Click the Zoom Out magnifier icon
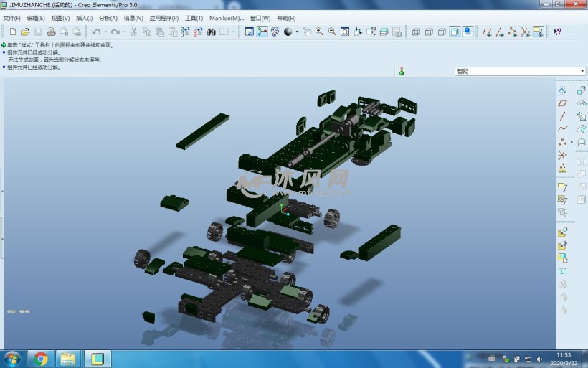Image resolution: width=588 pixels, height=368 pixels. (332, 32)
